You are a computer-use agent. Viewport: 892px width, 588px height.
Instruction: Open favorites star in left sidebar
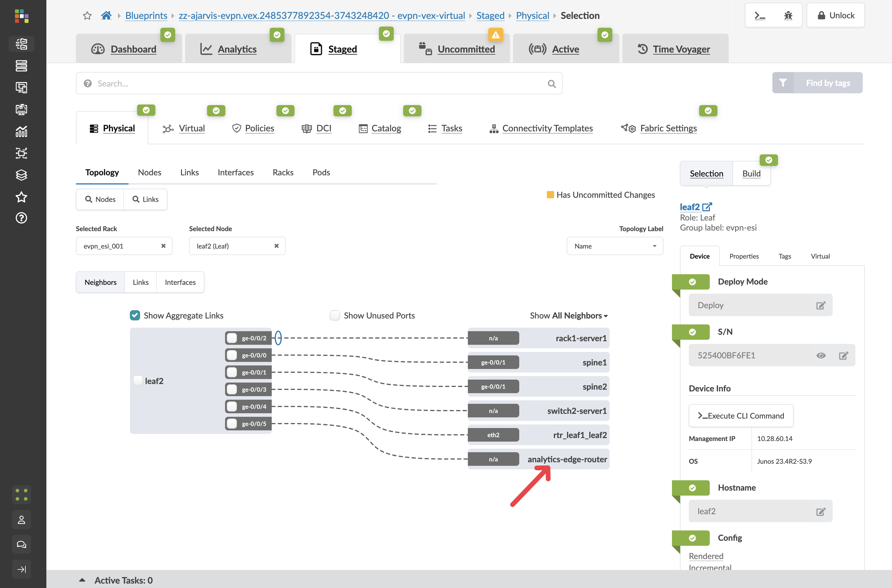click(x=21, y=197)
